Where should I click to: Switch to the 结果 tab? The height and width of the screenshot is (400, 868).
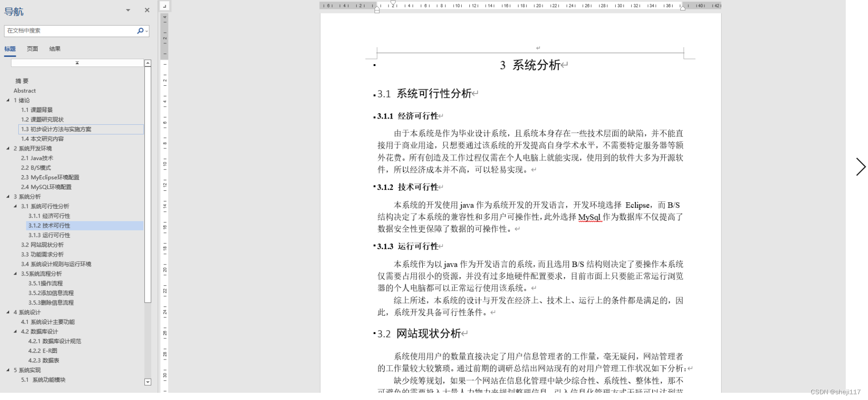pyautogui.click(x=55, y=49)
